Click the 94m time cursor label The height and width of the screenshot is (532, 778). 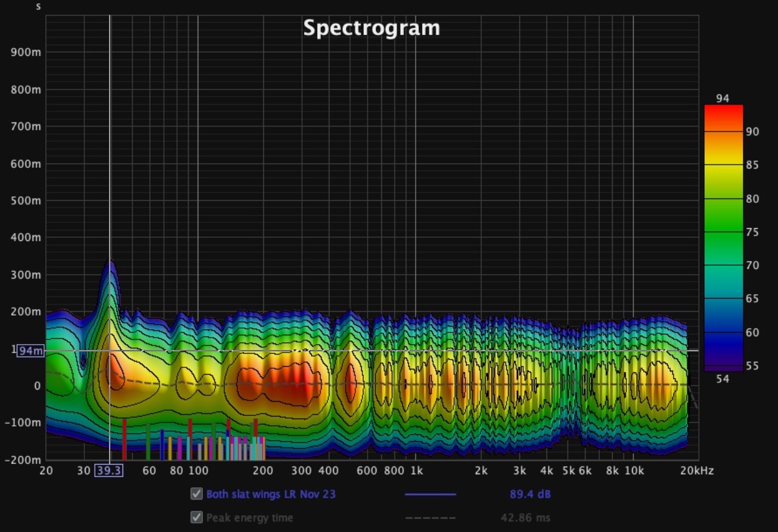30,351
